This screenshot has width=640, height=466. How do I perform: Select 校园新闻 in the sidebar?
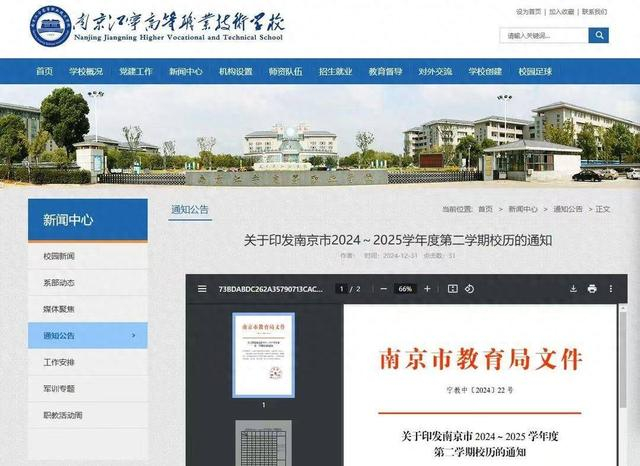click(88, 256)
